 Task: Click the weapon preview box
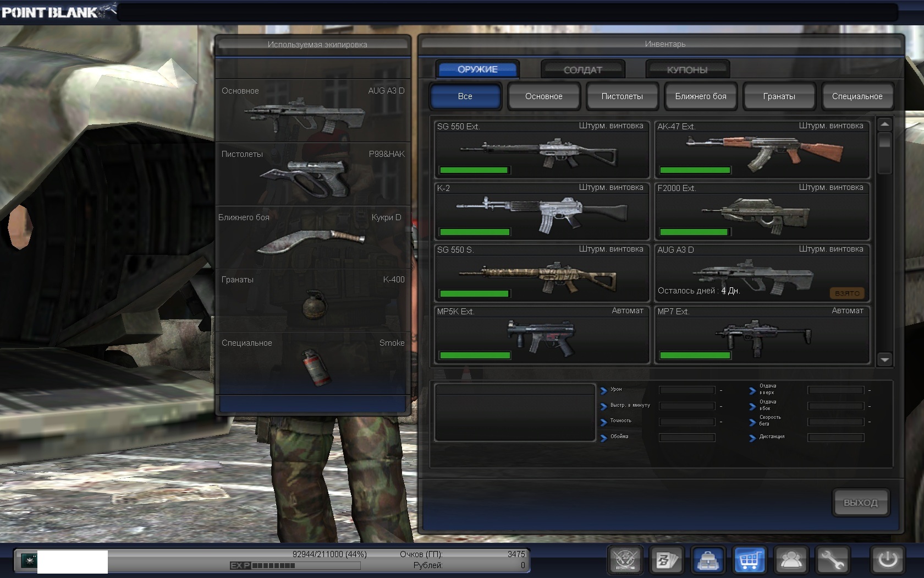point(515,413)
